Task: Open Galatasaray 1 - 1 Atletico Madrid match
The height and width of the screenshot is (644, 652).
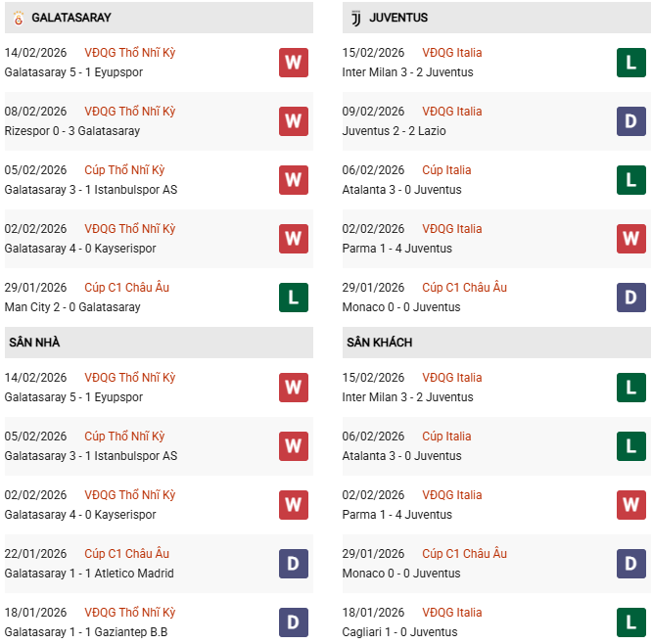Action: point(89,574)
